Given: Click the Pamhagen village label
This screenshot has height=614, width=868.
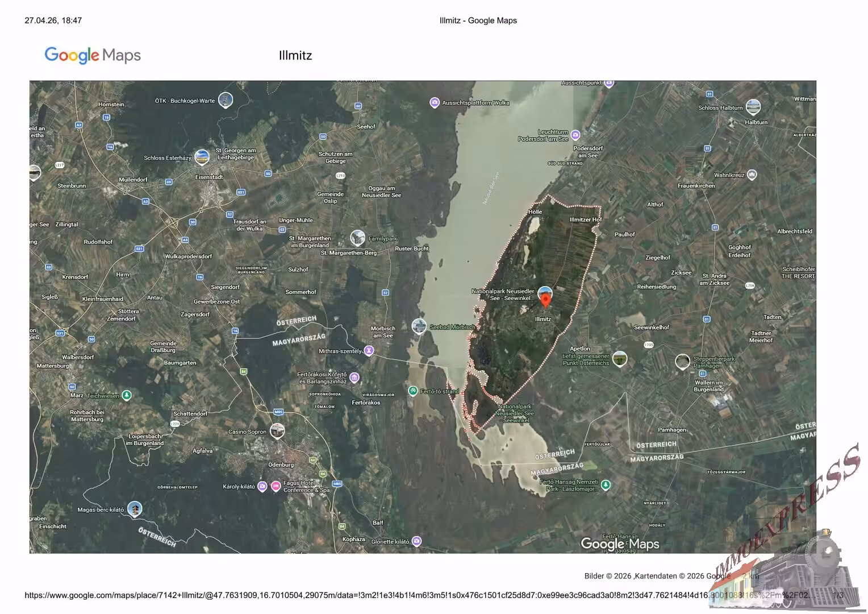Looking at the screenshot, I should coord(672,430).
